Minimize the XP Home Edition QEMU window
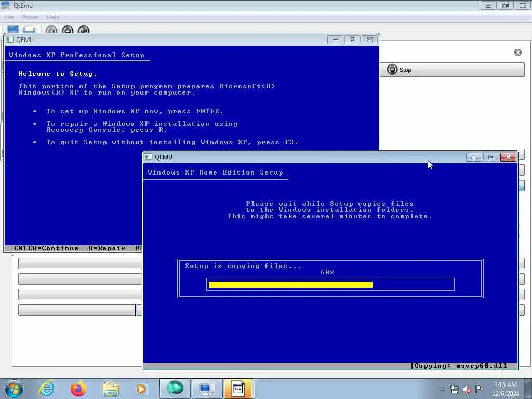Screen dimensions: 532x399 (x=474, y=157)
